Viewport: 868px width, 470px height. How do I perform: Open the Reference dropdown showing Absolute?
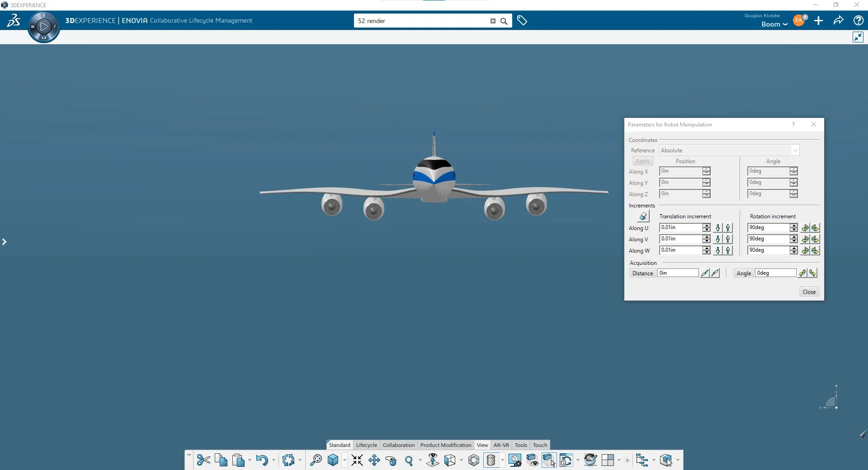click(795, 150)
